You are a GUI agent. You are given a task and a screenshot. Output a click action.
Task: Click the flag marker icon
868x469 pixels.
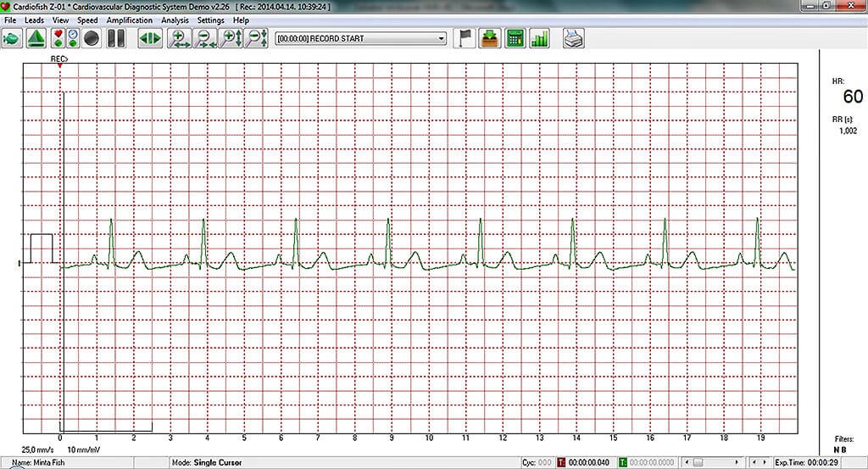point(465,38)
